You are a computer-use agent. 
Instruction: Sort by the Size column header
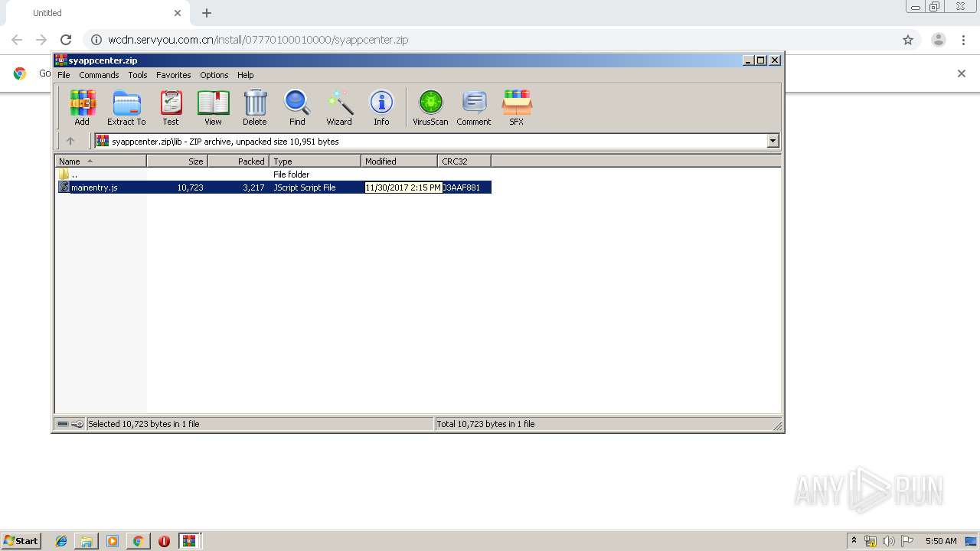177,161
